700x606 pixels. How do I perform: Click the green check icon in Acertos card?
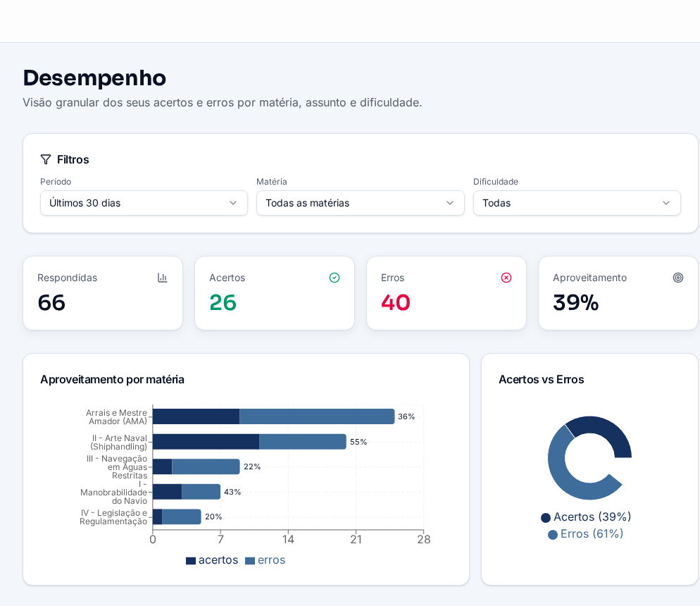(x=335, y=278)
